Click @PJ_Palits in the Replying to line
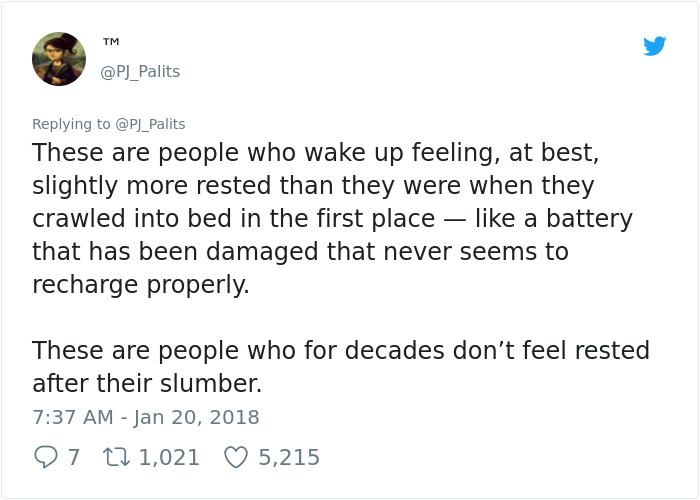 (x=150, y=124)
